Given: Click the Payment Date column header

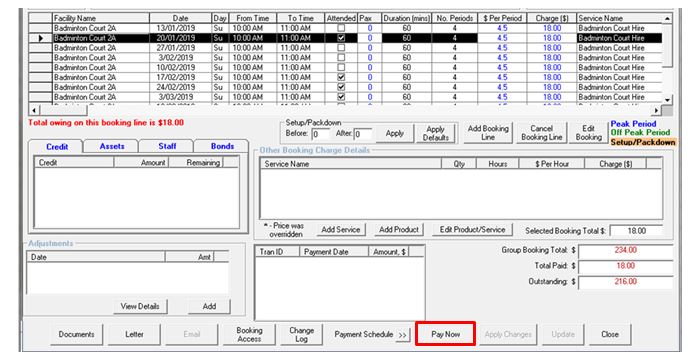Looking at the screenshot, I should [334, 252].
